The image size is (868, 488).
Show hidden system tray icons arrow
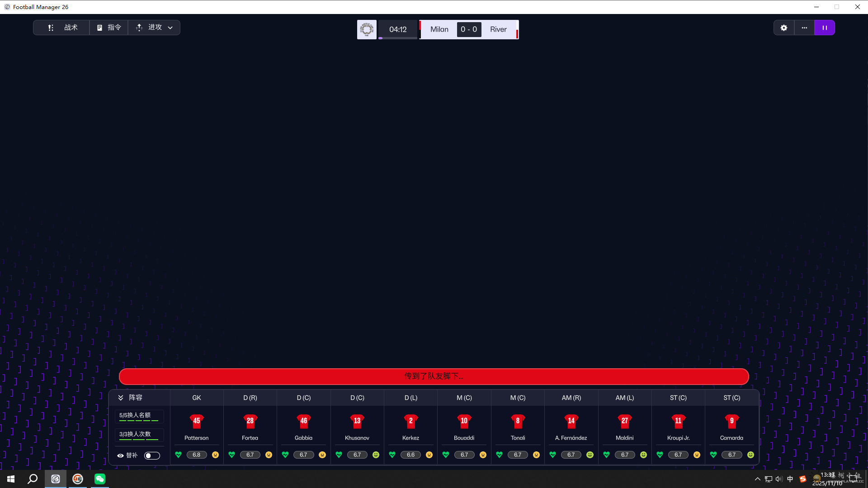[757, 479]
